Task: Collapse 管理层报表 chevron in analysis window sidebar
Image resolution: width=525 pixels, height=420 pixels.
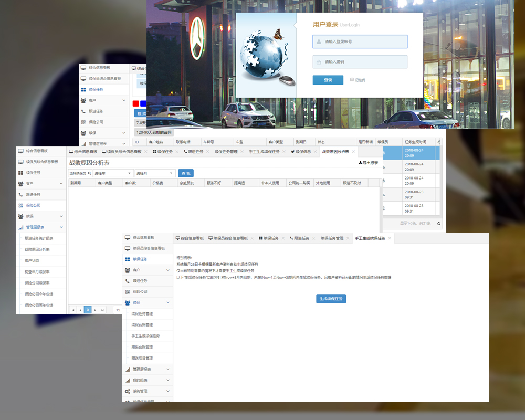Action: [61, 227]
